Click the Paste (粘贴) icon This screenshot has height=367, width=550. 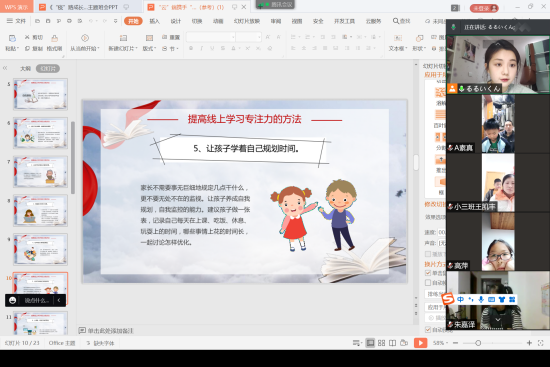[12, 38]
